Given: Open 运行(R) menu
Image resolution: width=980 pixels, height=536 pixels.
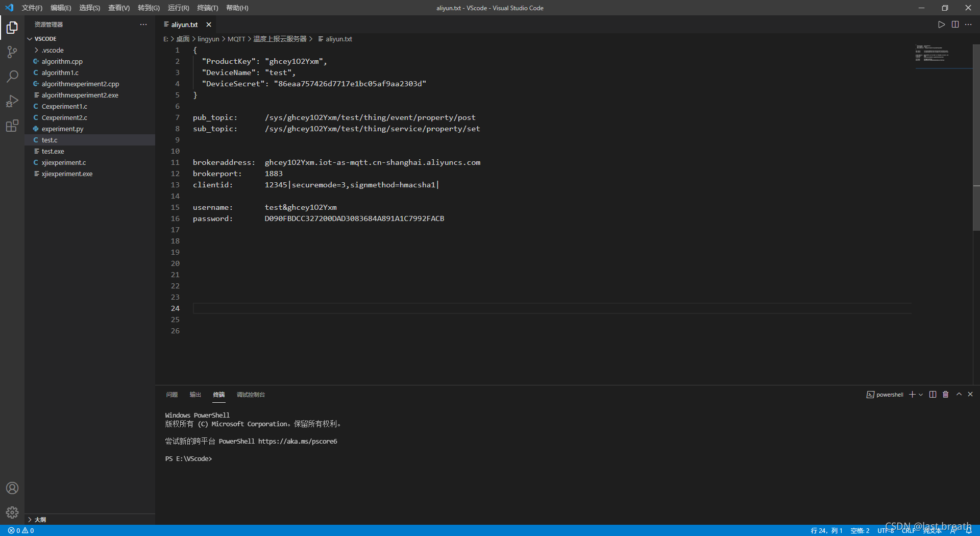Looking at the screenshot, I should tap(178, 8).
